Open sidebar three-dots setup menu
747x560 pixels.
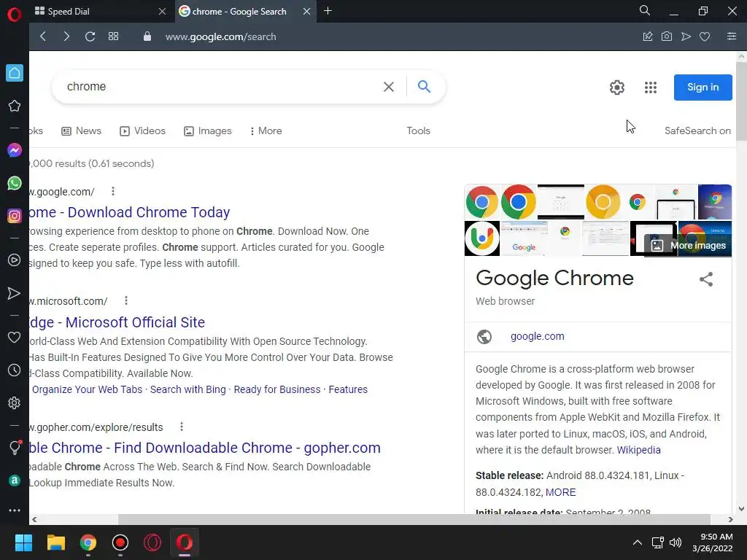[15, 510]
